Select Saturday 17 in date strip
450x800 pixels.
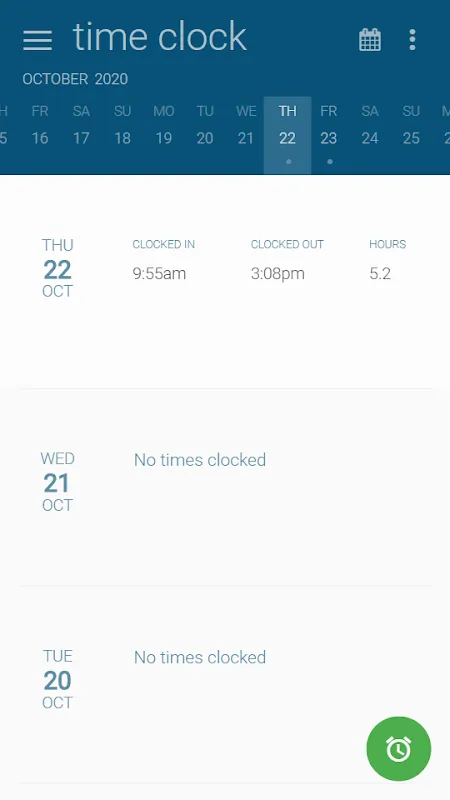(81, 135)
